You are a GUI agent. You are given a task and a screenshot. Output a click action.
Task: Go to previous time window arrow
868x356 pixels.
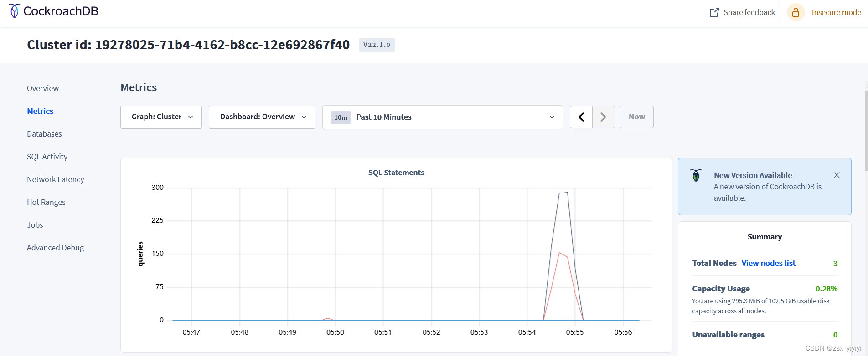(x=581, y=117)
